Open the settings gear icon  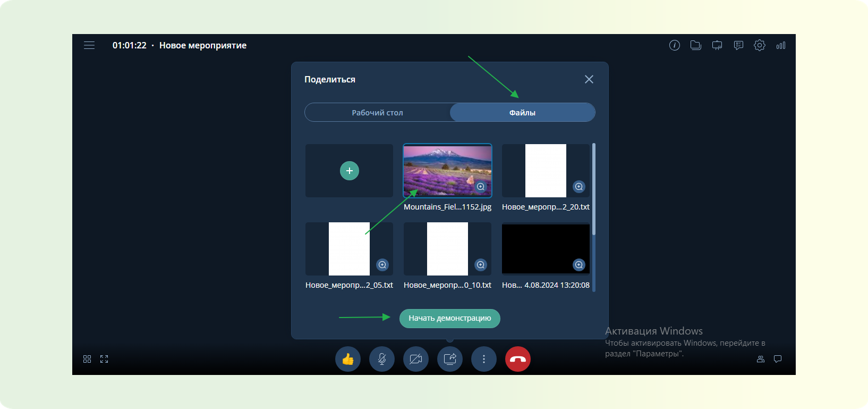tap(760, 45)
